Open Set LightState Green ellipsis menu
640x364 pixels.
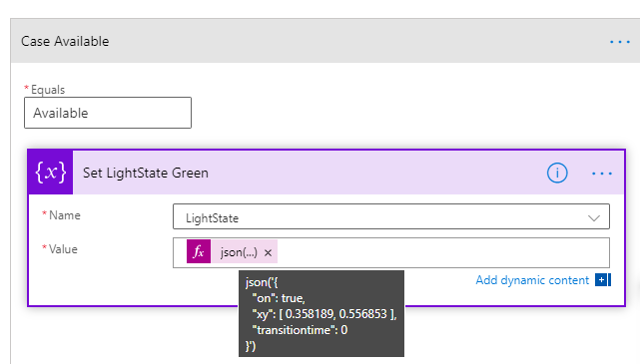coord(602,174)
